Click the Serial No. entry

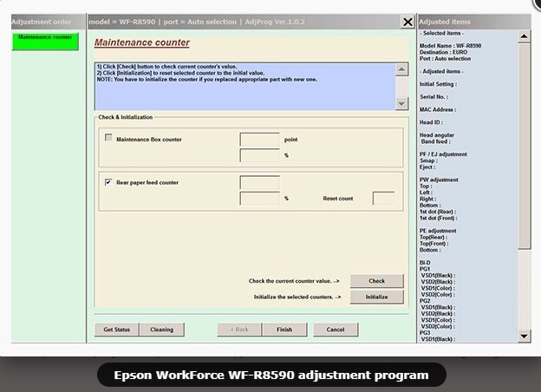(x=434, y=97)
